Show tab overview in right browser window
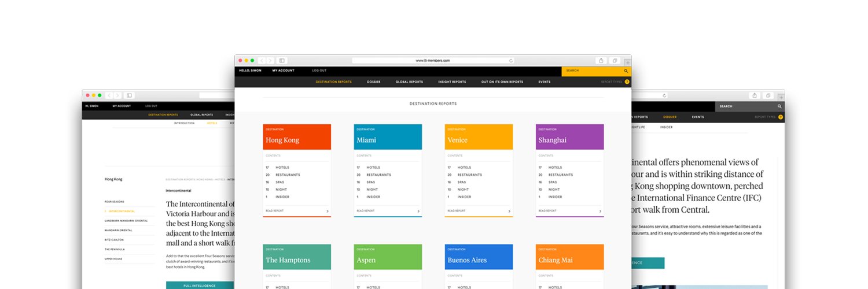 (768, 95)
